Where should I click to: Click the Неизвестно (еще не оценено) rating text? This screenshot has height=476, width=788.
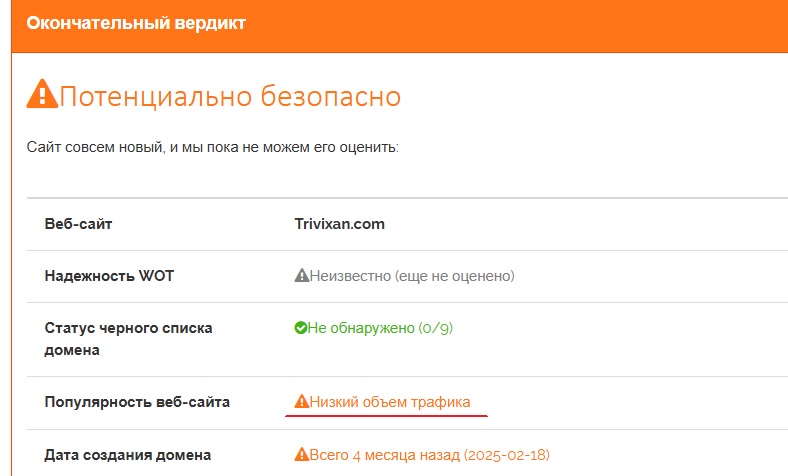pyautogui.click(x=412, y=276)
